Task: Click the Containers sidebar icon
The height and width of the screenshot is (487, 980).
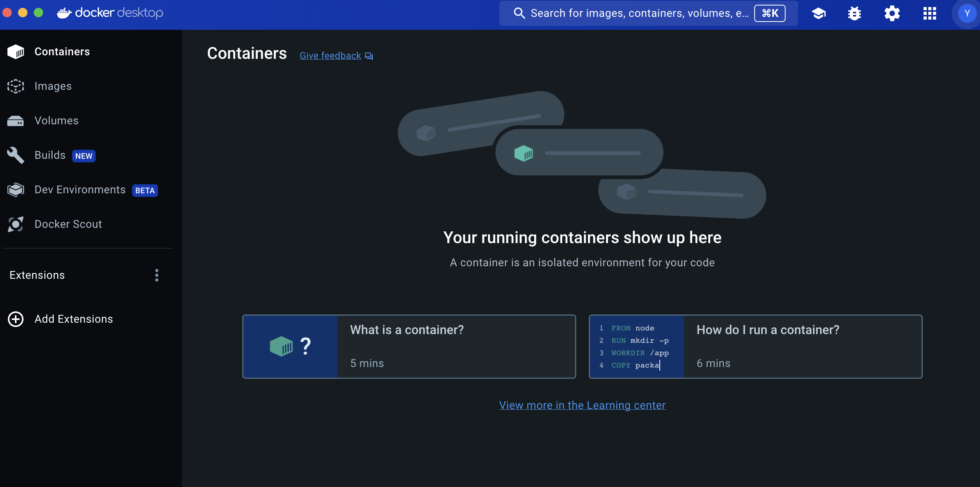Action: (x=16, y=52)
